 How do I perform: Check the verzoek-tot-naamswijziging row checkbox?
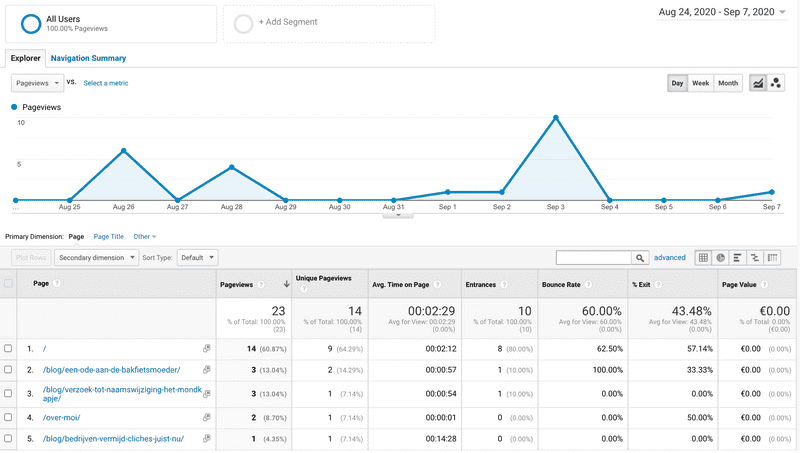click(8, 393)
